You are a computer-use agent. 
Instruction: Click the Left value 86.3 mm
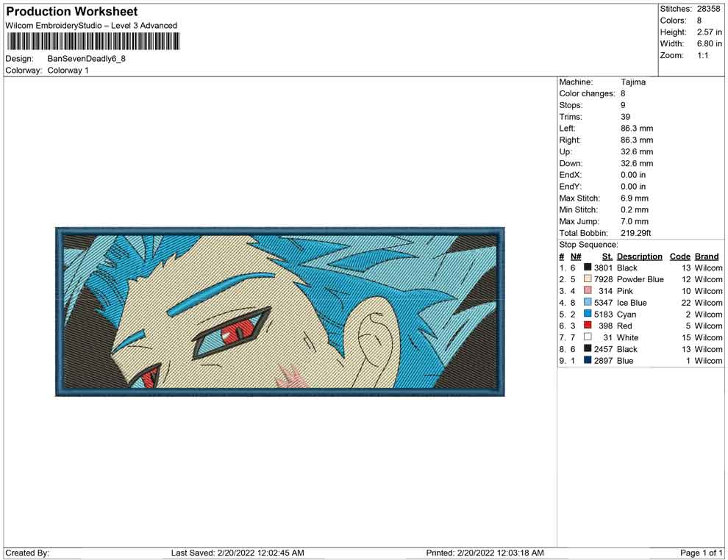pos(637,129)
